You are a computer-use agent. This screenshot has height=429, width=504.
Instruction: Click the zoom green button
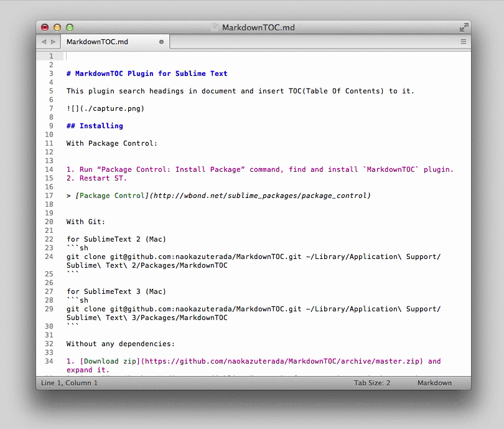point(70,27)
